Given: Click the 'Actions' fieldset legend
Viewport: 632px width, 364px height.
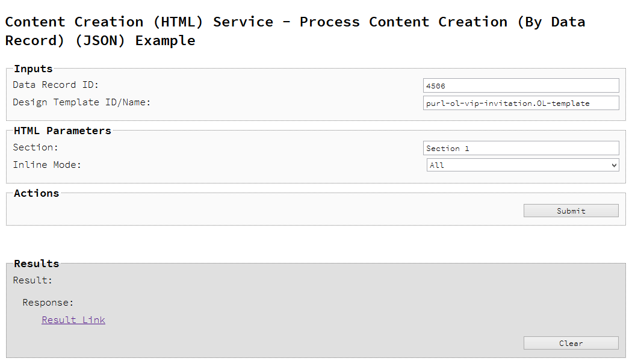Looking at the screenshot, I should click(x=37, y=193).
